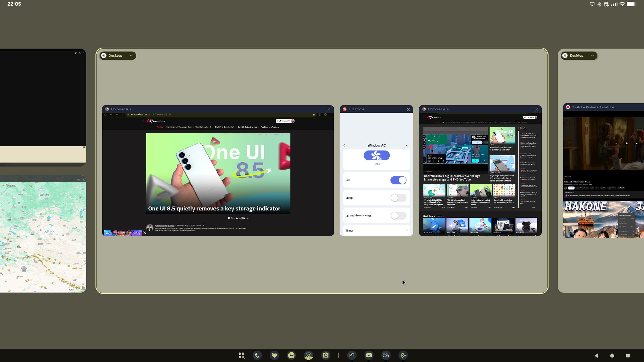This screenshot has height=362, width=644.
Task: Close the TCL Home window preview
Action: [408, 109]
